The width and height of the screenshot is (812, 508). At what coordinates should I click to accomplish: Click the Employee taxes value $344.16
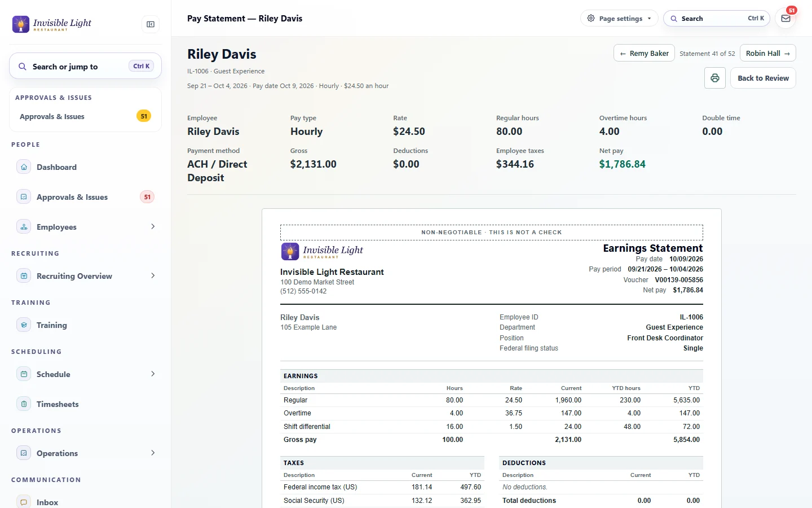(515, 164)
